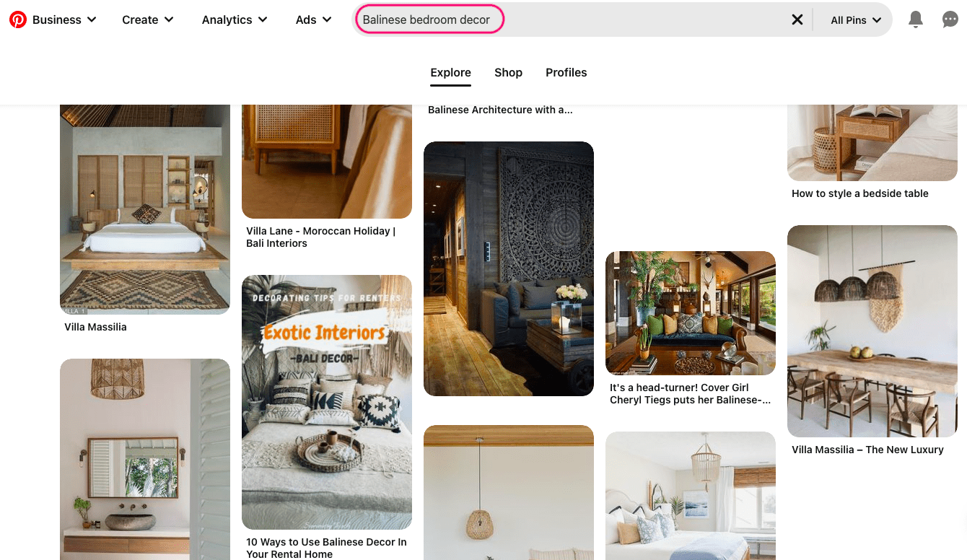
Task: Click the Pinterest logo icon
Action: pos(18,19)
